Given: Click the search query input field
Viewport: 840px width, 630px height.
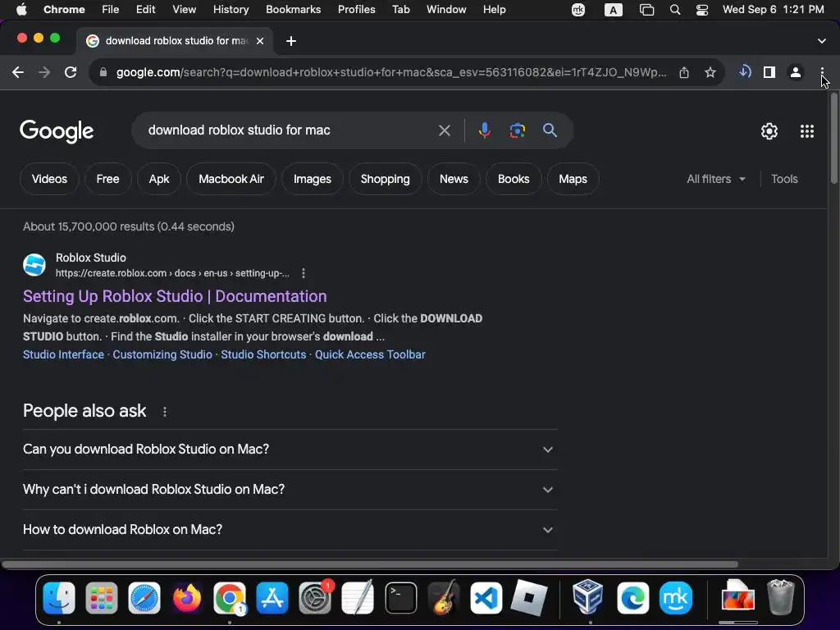Looking at the screenshot, I should pos(290,130).
